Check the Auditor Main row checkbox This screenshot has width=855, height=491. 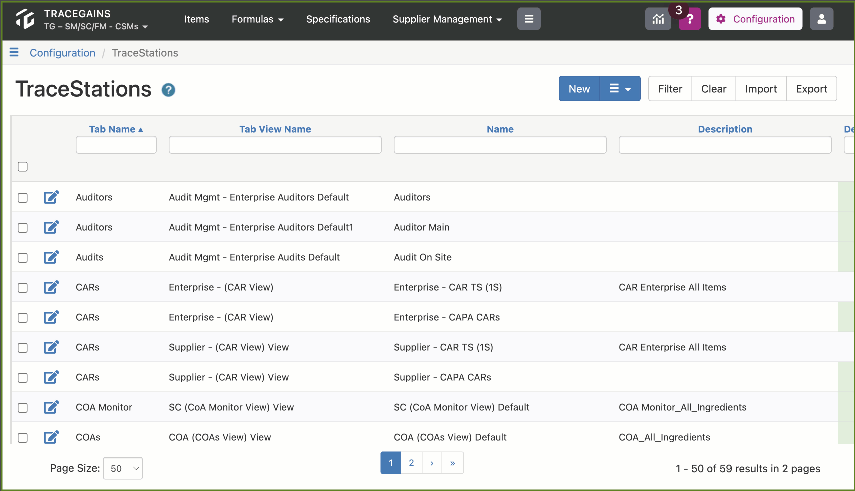(23, 227)
